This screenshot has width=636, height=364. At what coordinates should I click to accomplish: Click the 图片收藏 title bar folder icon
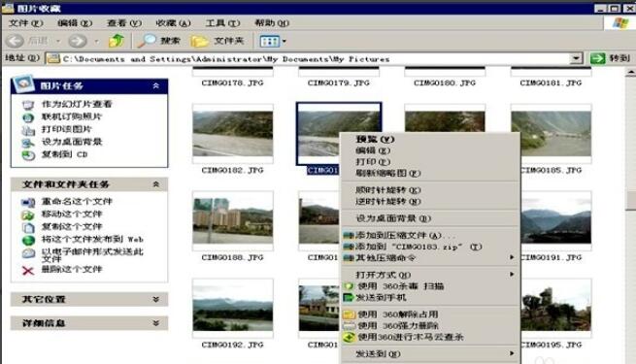[x=8, y=8]
